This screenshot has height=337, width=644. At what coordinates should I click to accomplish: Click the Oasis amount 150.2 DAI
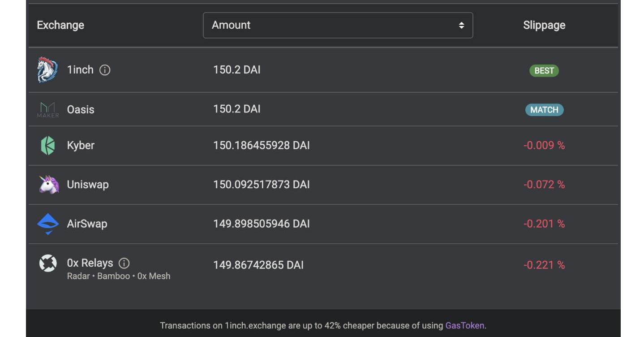click(x=237, y=109)
